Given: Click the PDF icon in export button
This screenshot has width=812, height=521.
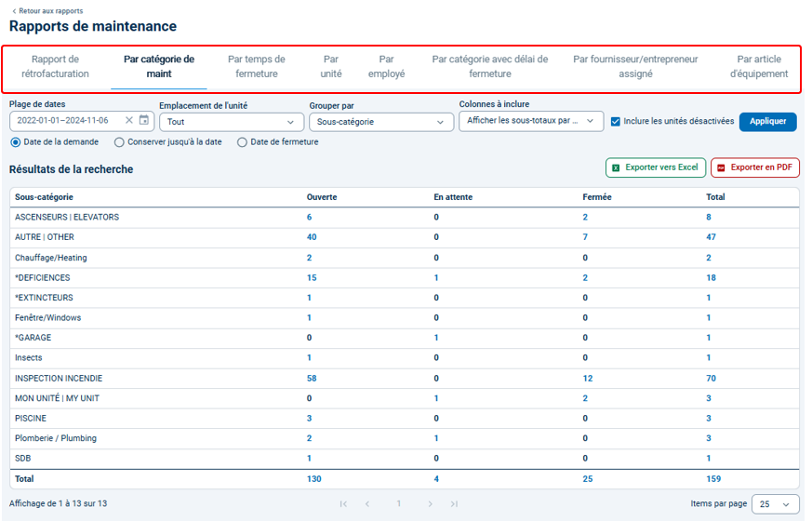Looking at the screenshot, I should pos(721,167).
